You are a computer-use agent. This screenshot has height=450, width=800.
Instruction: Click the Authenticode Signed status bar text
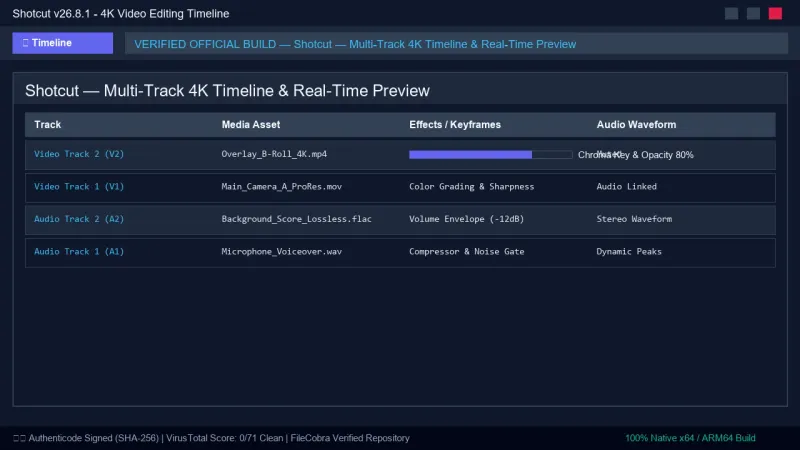[x=211, y=438]
